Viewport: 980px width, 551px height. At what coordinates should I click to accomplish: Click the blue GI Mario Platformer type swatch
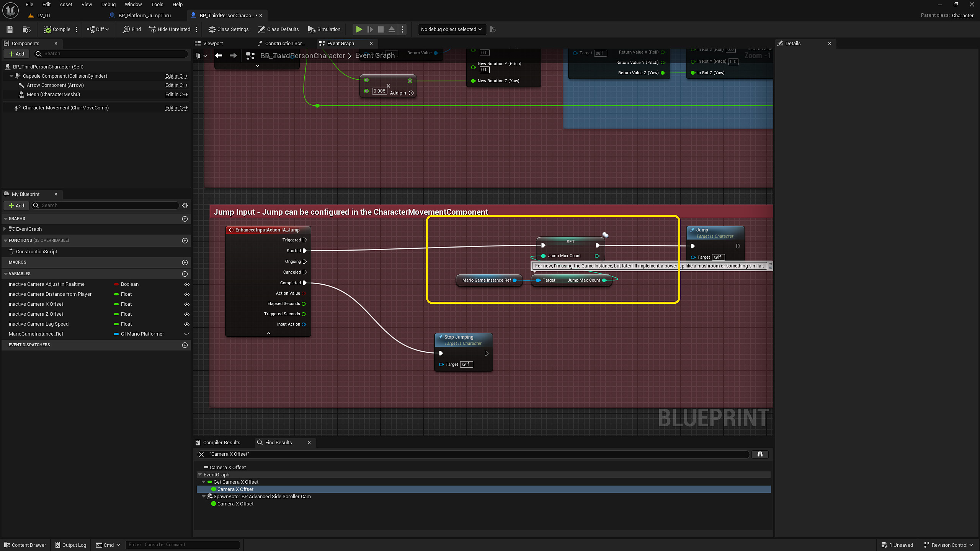(116, 334)
